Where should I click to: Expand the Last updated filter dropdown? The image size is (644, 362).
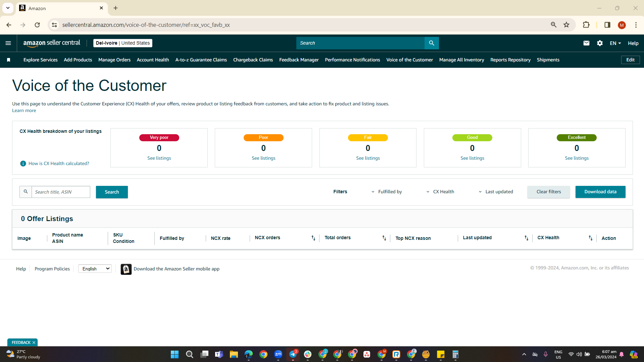(x=496, y=192)
